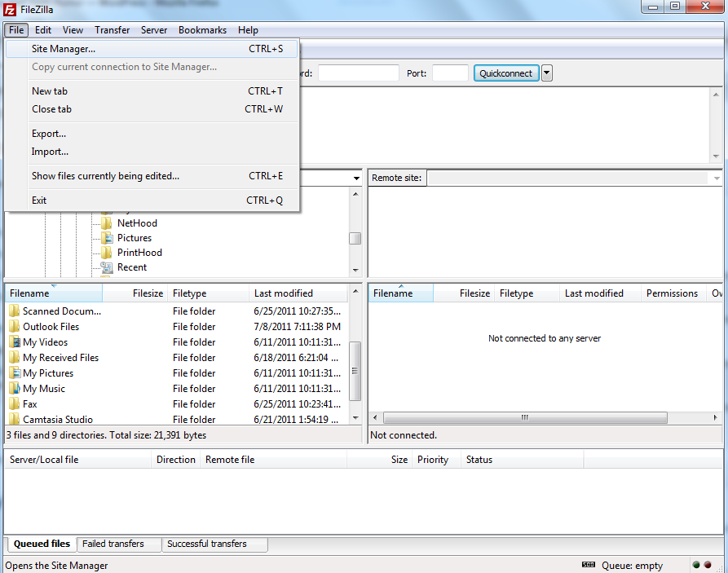Viewport: 728px width, 573px height.
Task: Click the PrintHood folder icon
Action: click(x=107, y=253)
